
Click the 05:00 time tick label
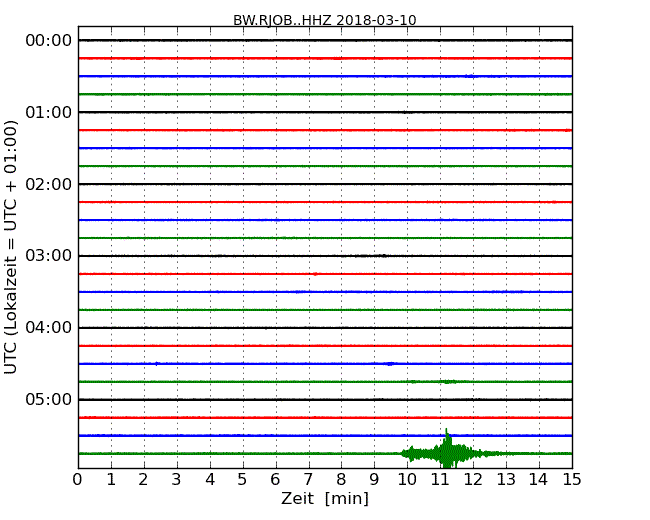[49, 399]
